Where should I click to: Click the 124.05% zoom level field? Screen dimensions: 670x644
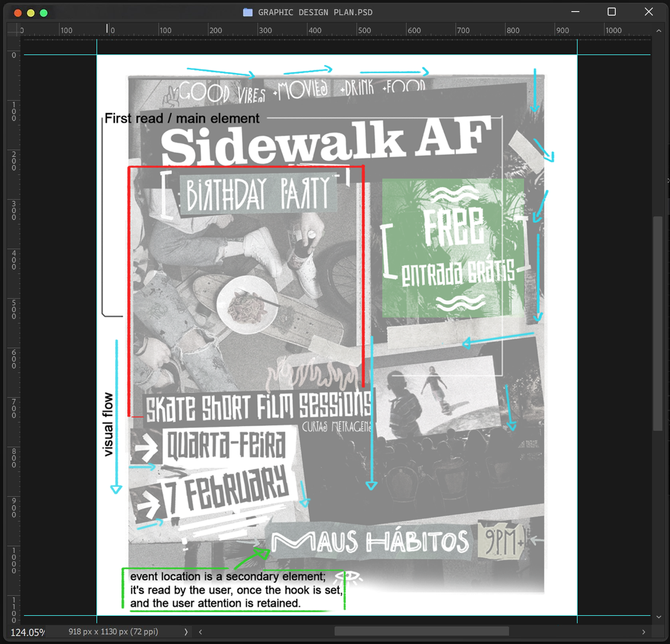[27, 632]
